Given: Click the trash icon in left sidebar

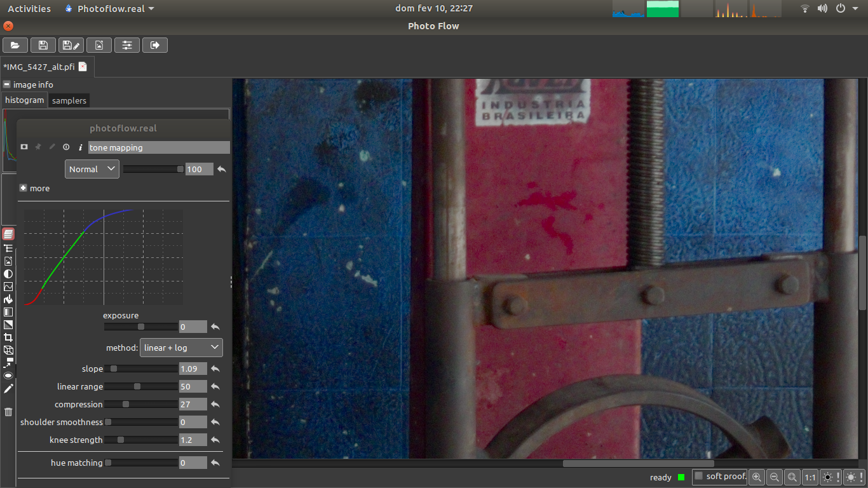Looking at the screenshot, I should coord(8,412).
